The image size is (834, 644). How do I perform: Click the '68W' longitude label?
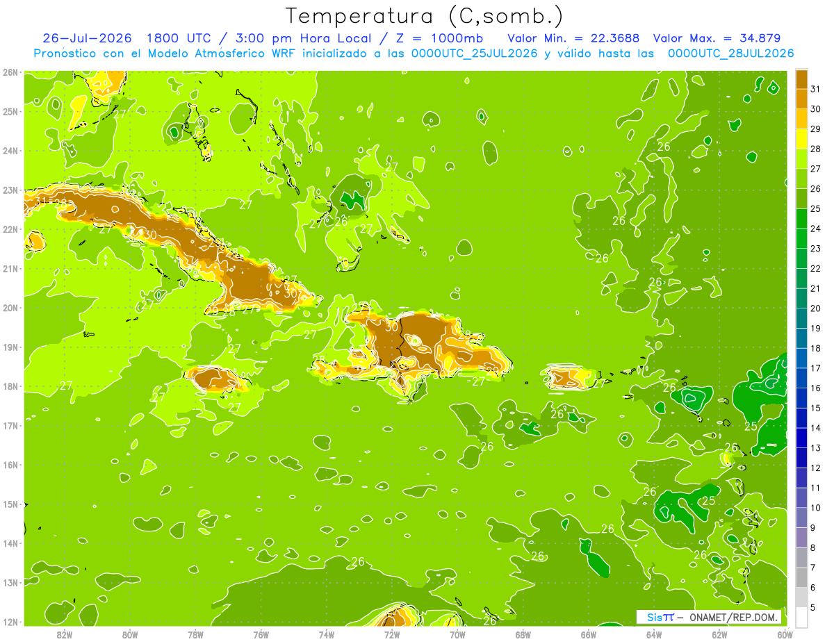[523, 634]
